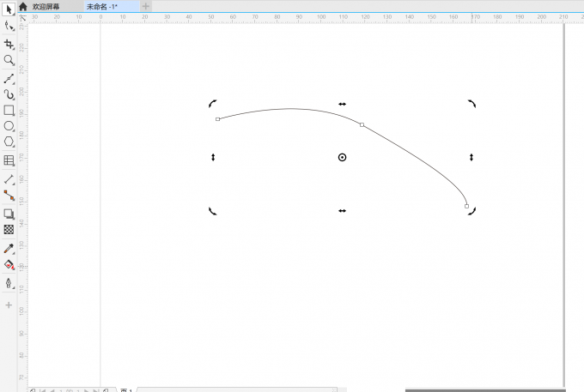584x392 pixels.
Task: Select the Transparency checkerboard tool
Action: click(9, 230)
